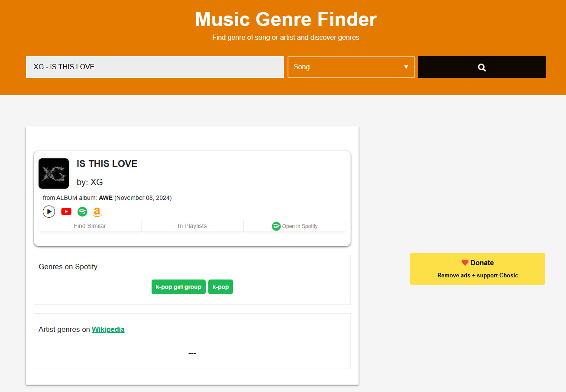Click the heart icon in Donate box

[x=465, y=263]
